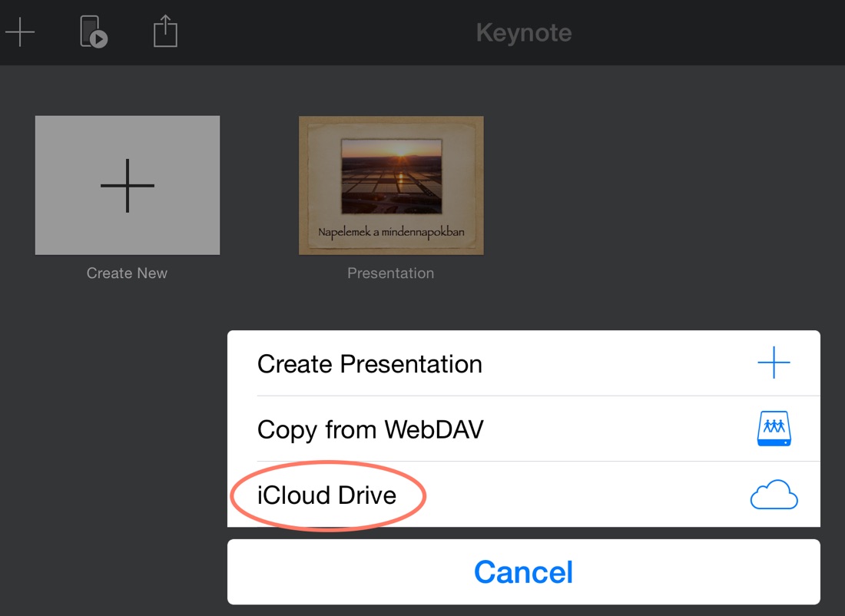The height and width of the screenshot is (616, 845).
Task: Click blue plus icon beside Create Presentation
Action: (x=774, y=363)
